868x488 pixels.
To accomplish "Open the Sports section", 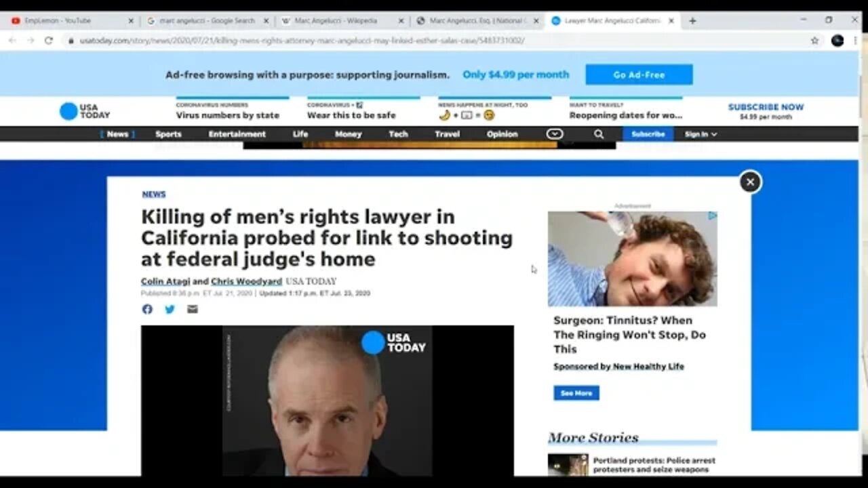I will (168, 134).
